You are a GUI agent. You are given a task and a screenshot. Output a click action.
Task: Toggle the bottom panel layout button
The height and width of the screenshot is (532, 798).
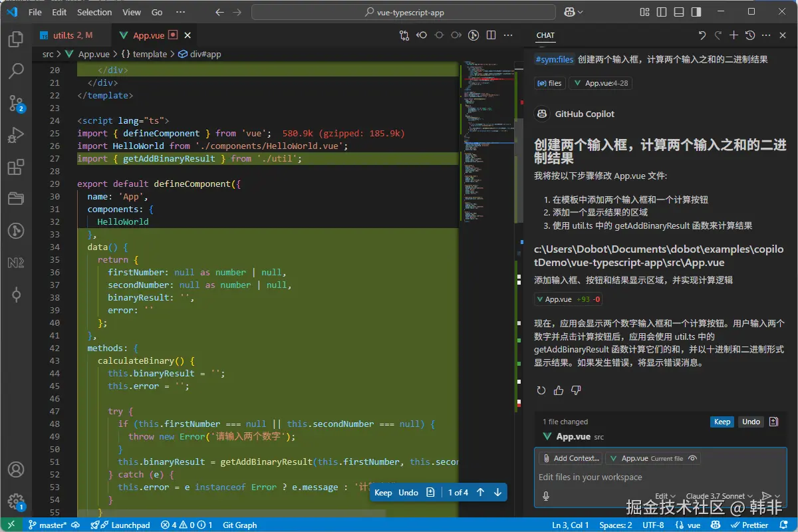click(678, 12)
